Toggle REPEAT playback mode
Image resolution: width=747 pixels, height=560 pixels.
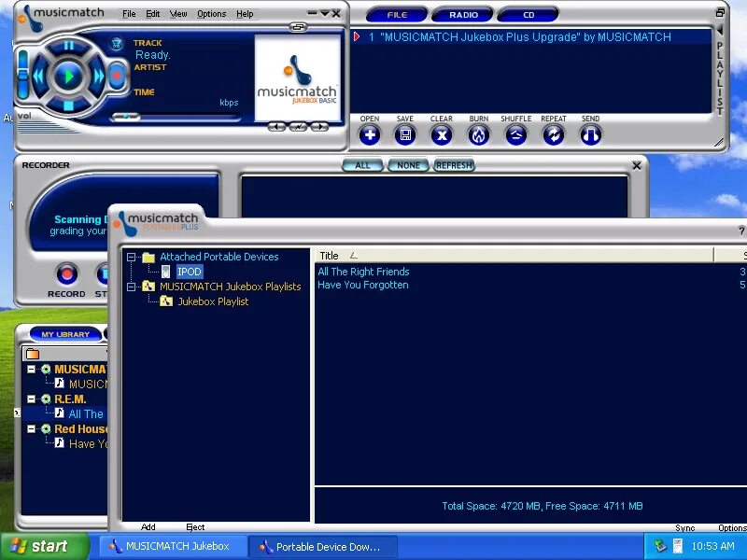(x=553, y=135)
